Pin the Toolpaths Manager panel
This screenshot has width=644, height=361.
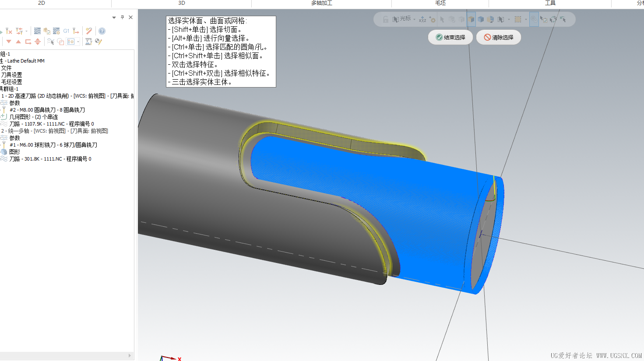(x=122, y=18)
